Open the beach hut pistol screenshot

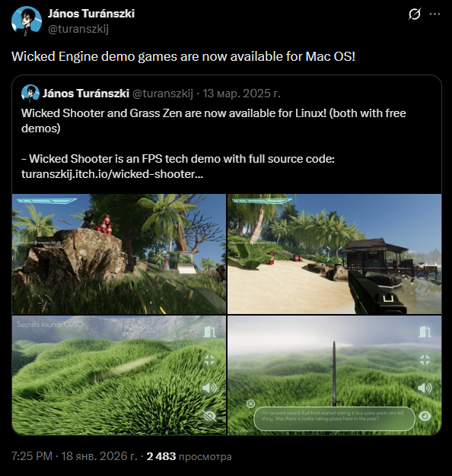pyautogui.click(x=335, y=254)
